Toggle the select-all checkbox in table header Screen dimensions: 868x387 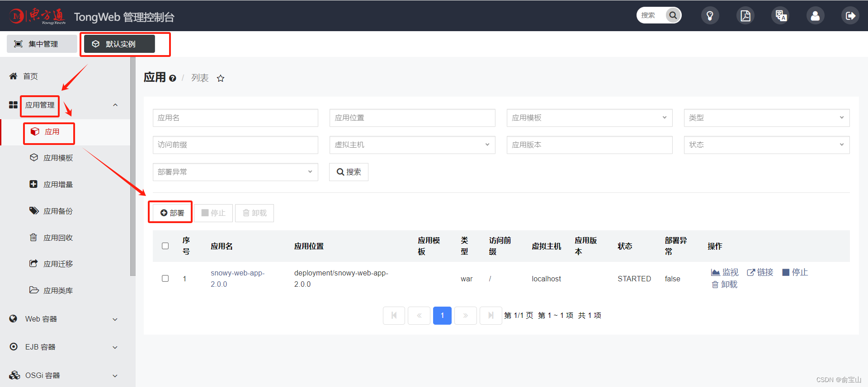pos(165,246)
